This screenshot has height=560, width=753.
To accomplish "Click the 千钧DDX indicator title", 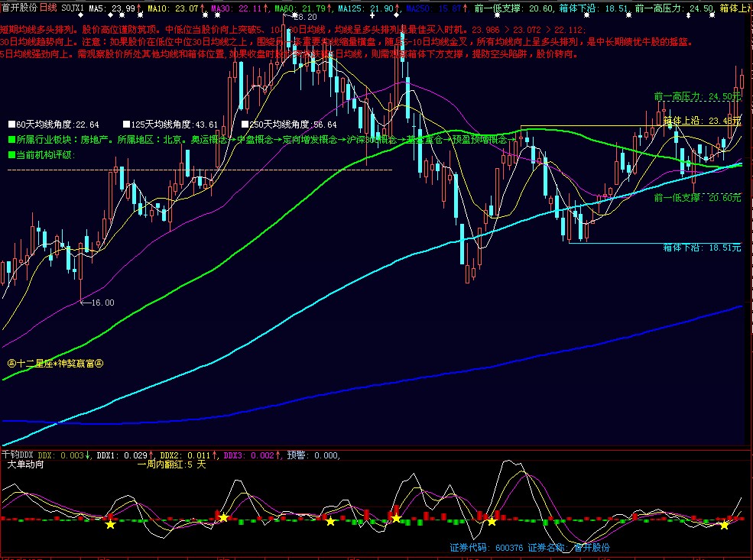I will pyautogui.click(x=18, y=455).
